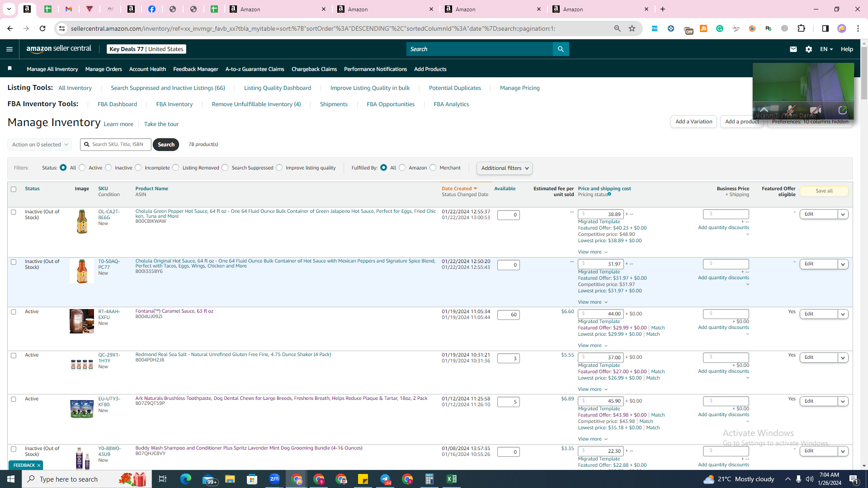The width and height of the screenshot is (868, 488).
Task: Check the Cholula Green Pepper Hot Sauce row
Action: [14, 212]
